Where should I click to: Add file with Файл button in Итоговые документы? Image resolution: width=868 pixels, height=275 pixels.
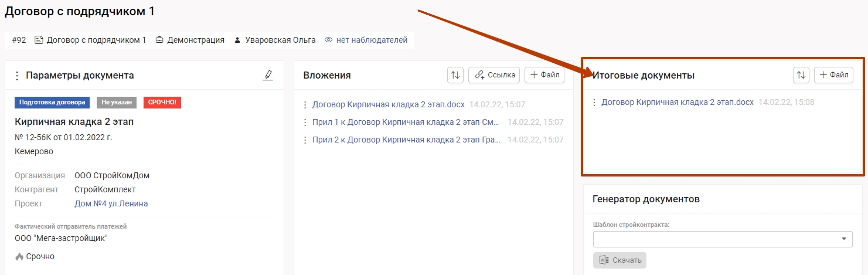[x=833, y=75]
